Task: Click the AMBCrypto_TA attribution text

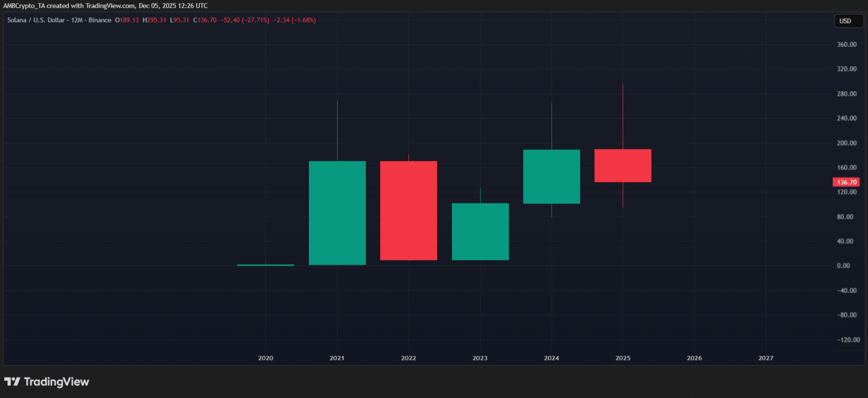Action: (24, 6)
